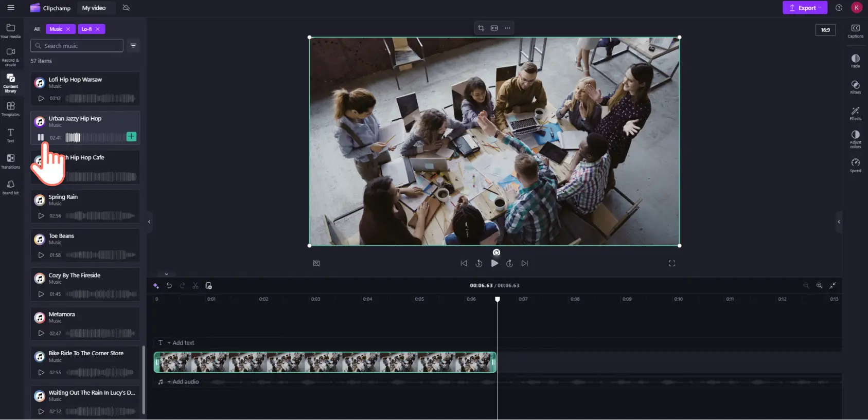
Task: Click the scissors split tool
Action: (196, 286)
